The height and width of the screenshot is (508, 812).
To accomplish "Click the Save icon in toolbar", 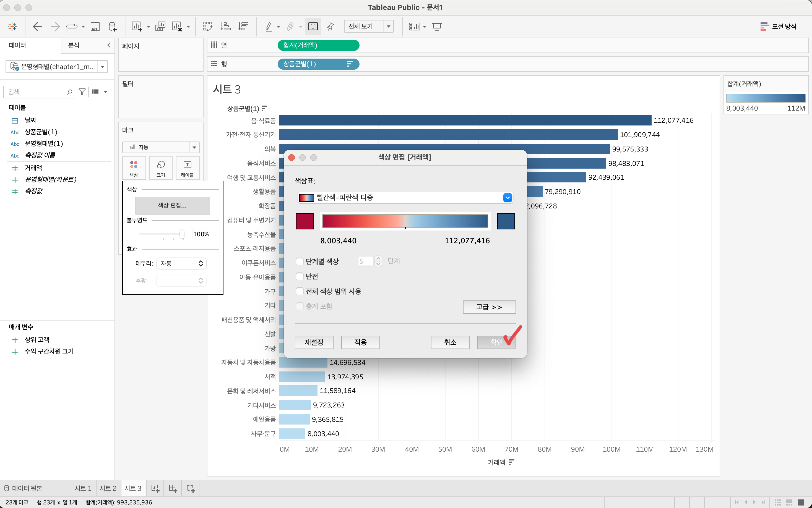I will coord(95,27).
